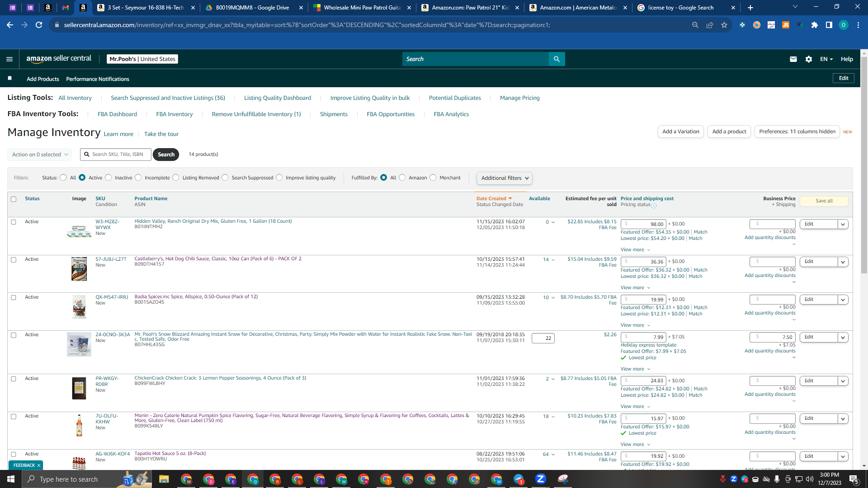Screen dimensions: 868x488
Task: Click the teal search magnifier button
Action: tap(557, 59)
